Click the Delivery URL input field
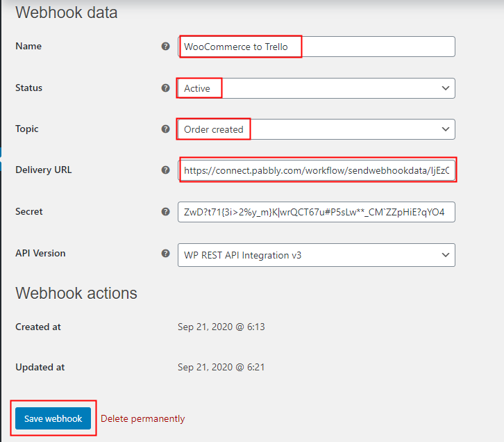 click(317, 170)
